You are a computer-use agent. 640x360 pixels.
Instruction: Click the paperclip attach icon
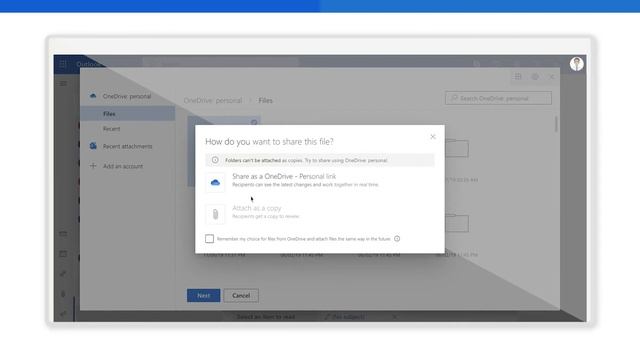[x=215, y=214]
